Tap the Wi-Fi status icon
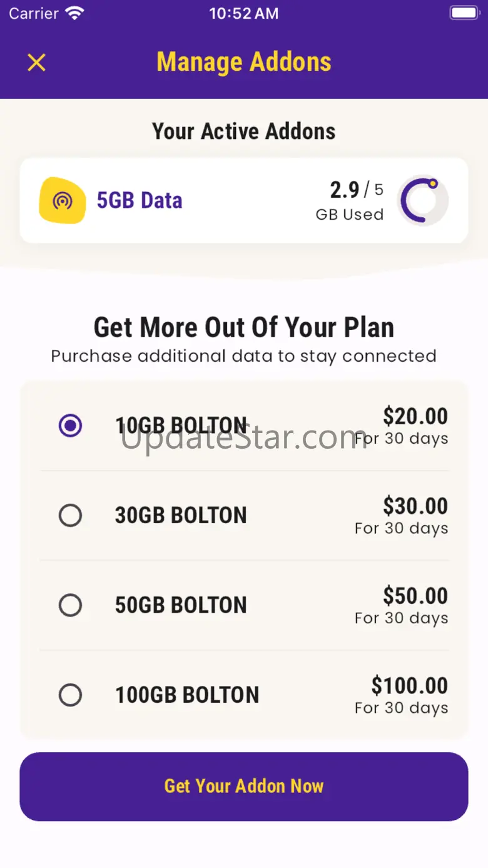The height and width of the screenshot is (868, 488). pos(75,14)
